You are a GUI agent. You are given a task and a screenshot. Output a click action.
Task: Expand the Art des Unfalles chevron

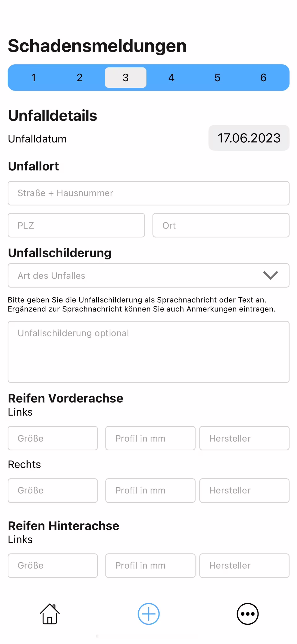[271, 275]
